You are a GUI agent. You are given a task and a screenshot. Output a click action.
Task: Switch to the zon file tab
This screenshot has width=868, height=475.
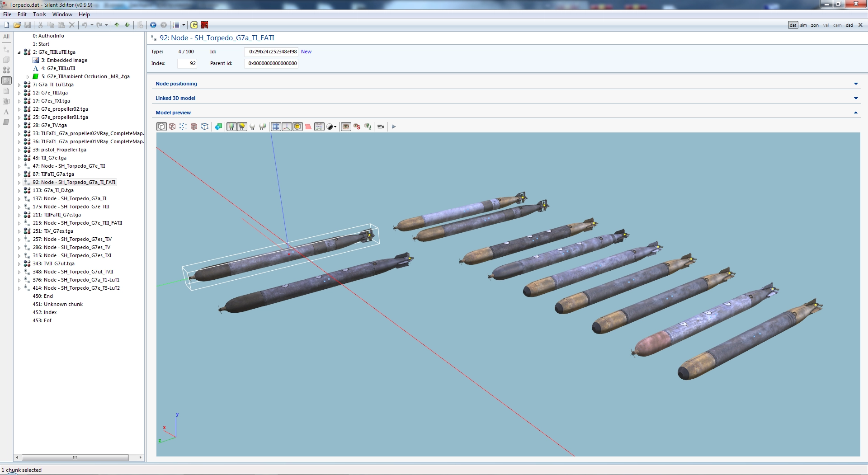815,25
